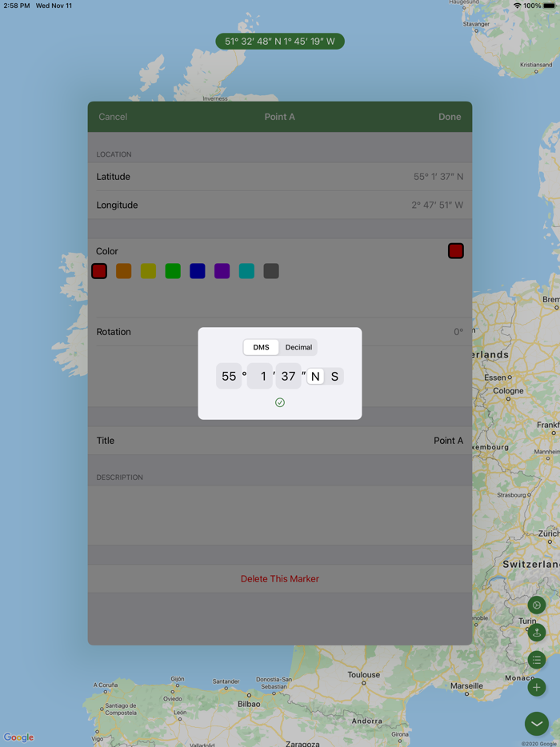Tap the joystick location icon
Viewport: 560px width, 747px height.
click(x=537, y=633)
